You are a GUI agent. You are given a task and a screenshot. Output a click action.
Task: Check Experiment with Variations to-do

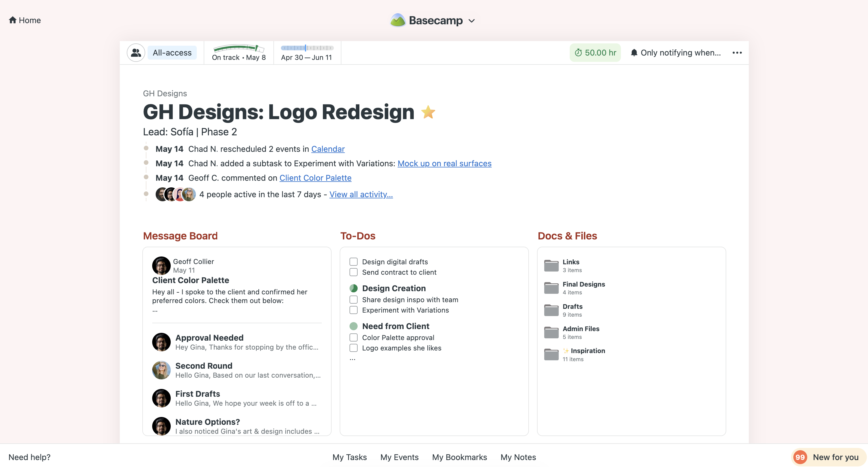pyautogui.click(x=354, y=310)
